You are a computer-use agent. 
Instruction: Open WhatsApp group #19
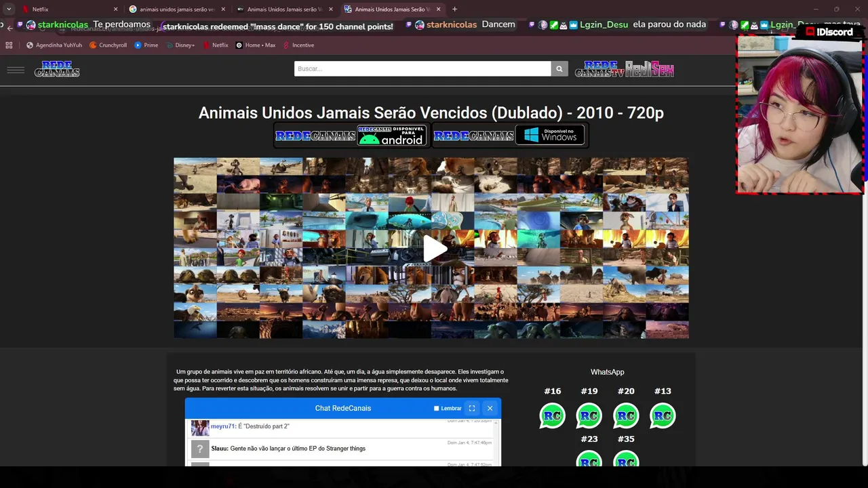tap(589, 415)
